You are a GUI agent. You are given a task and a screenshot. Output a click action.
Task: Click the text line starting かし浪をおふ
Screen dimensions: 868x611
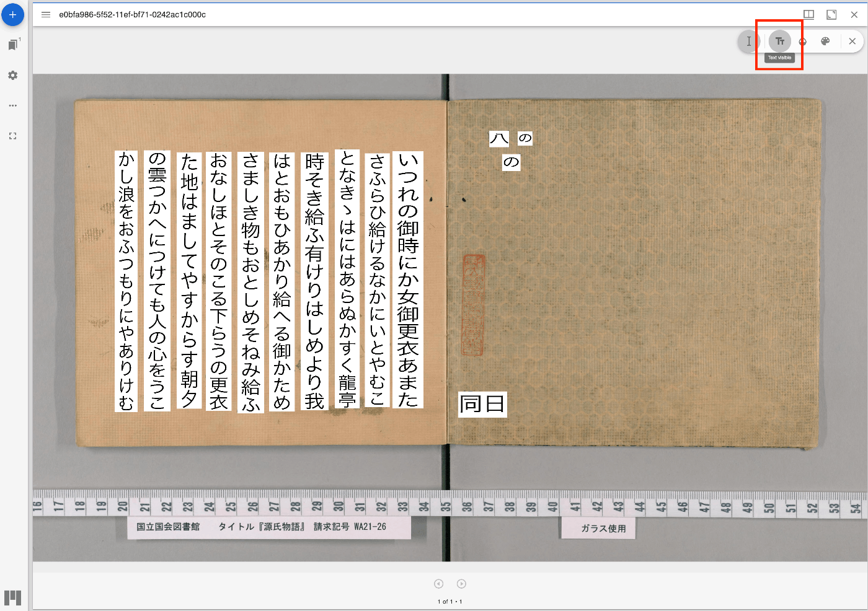pyautogui.click(x=126, y=281)
